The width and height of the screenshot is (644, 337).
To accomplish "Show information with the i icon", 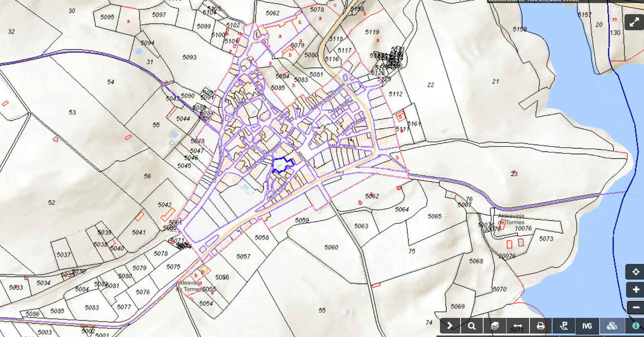I will (x=636, y=326).
